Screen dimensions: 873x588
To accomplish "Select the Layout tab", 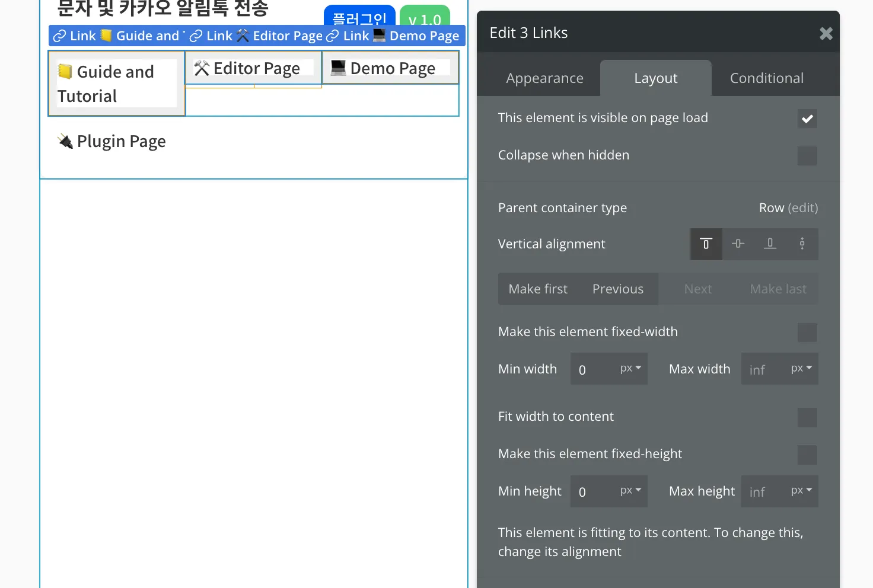I will tap(655, 78).
